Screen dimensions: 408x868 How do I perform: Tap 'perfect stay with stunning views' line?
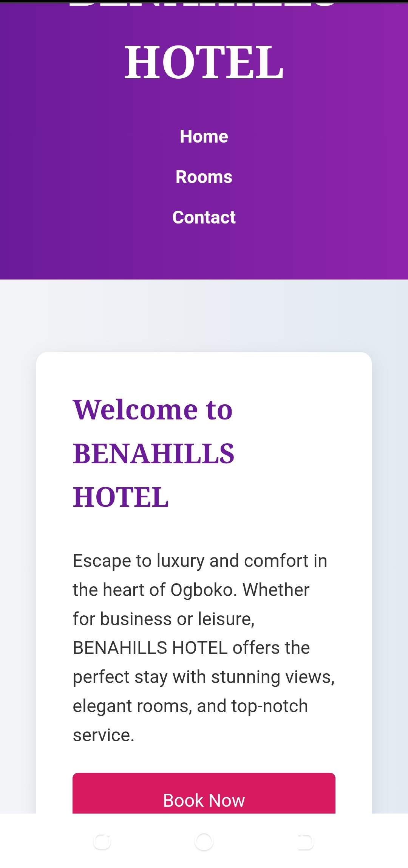point(204,677)
